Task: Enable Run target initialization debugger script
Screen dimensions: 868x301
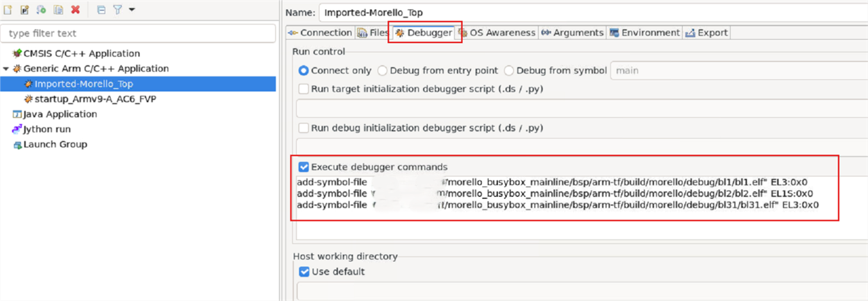Action: pyautogui.click(x=304, y=89)
